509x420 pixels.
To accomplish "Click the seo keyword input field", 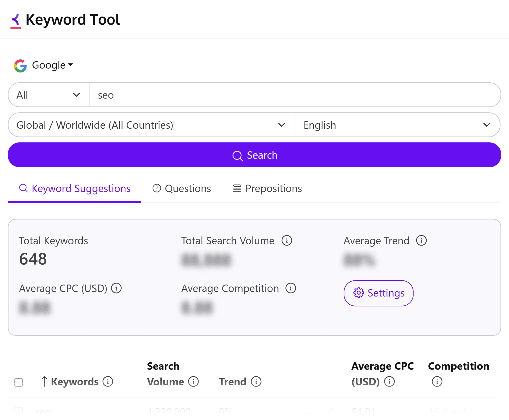I will [x=295, y=95].
